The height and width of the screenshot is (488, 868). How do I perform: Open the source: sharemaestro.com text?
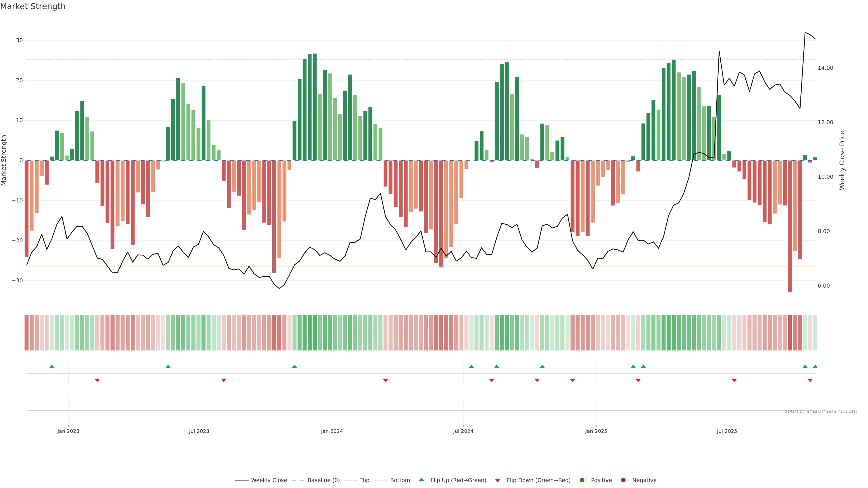tap(821, 411)
